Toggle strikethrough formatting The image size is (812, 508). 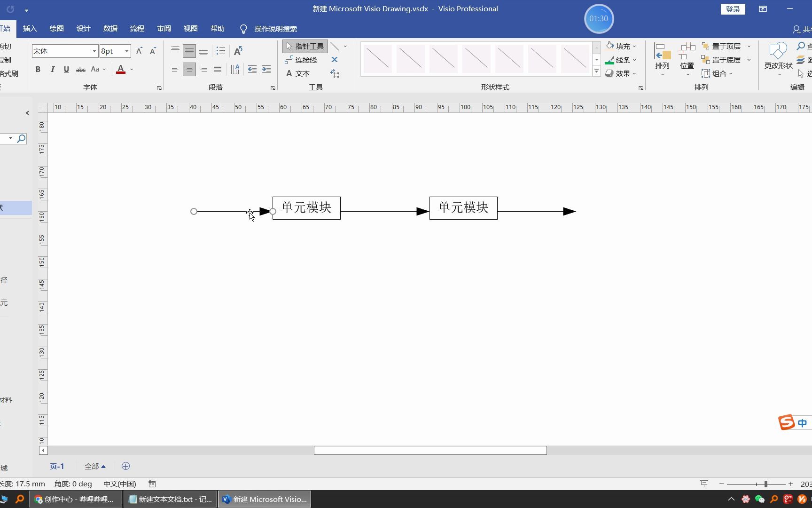(81, 69)
